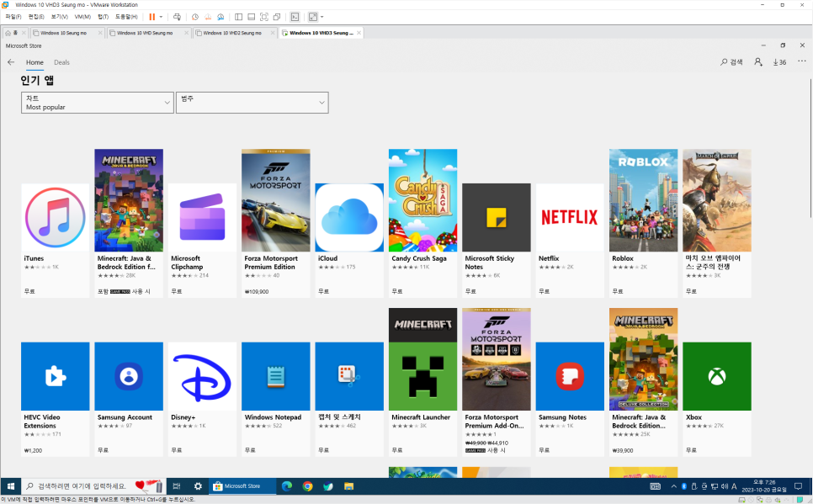The width and height of the screenshot is (813, 504).
Task: Open the 캡처 및 스케치 app icon
Action: [349, 376]
